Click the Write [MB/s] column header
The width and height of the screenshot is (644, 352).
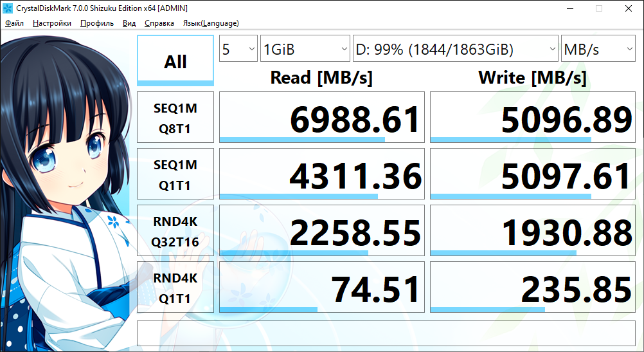tap(532, 78)
